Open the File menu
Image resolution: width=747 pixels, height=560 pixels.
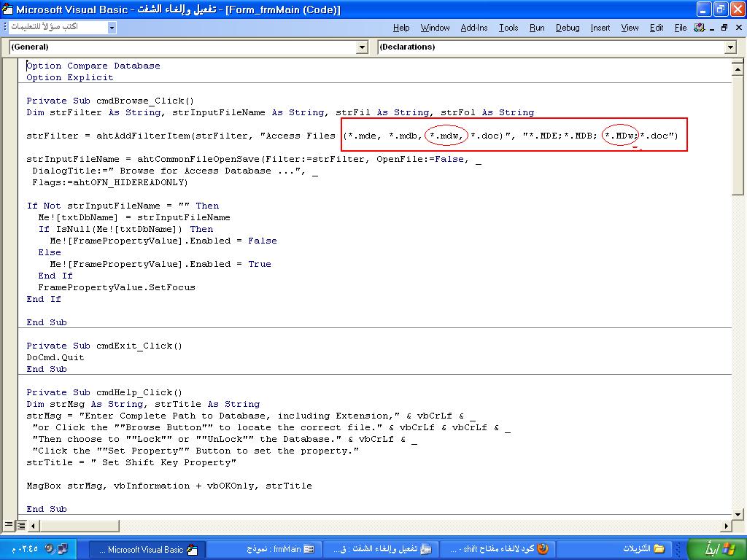(x=681, y=28)
